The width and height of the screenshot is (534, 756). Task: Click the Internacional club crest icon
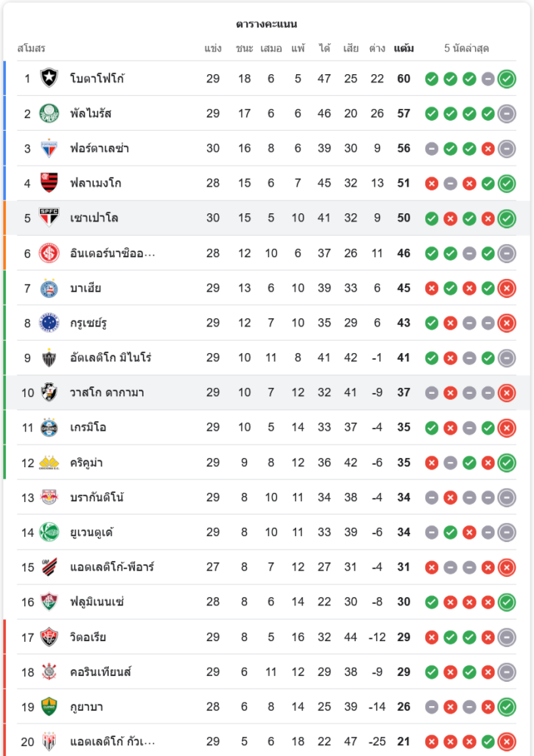point(49,253)
